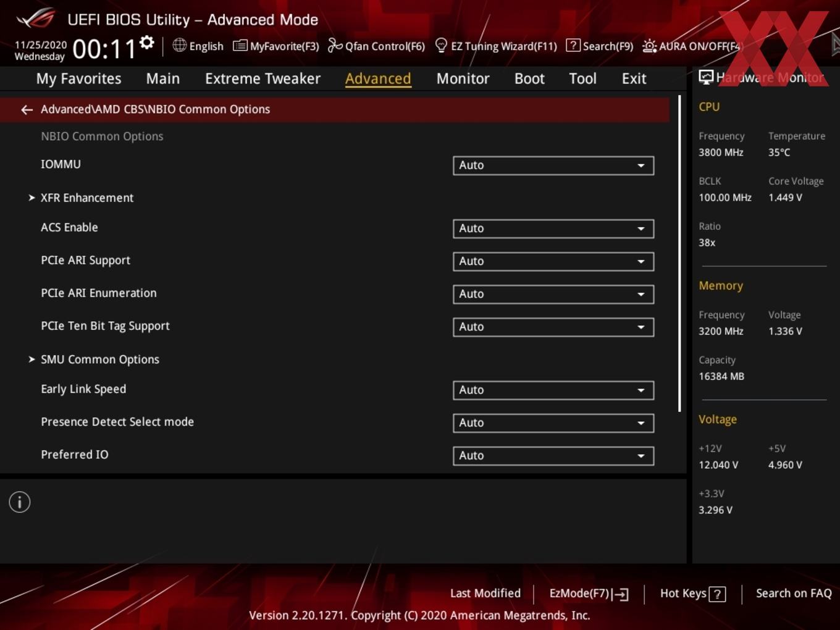Open the Boot tab
The width and height of the screenshot is (840, 630).
(x=529, y=78)
